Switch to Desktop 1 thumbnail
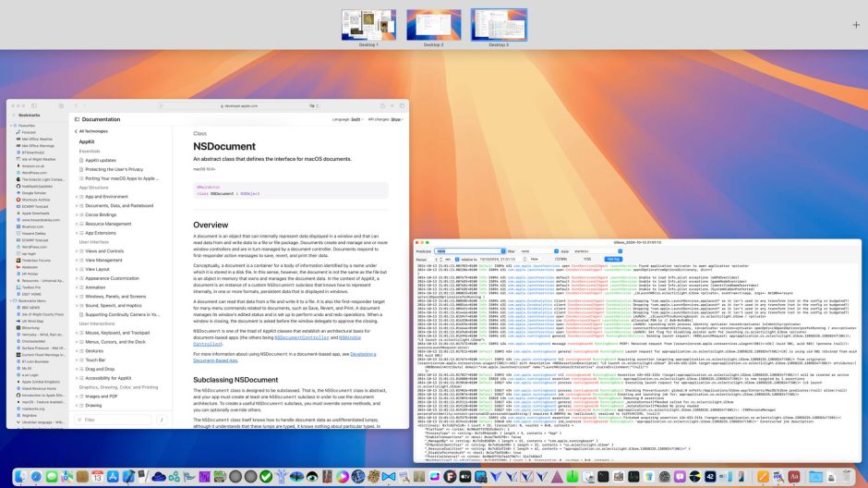 click(368, 25)
